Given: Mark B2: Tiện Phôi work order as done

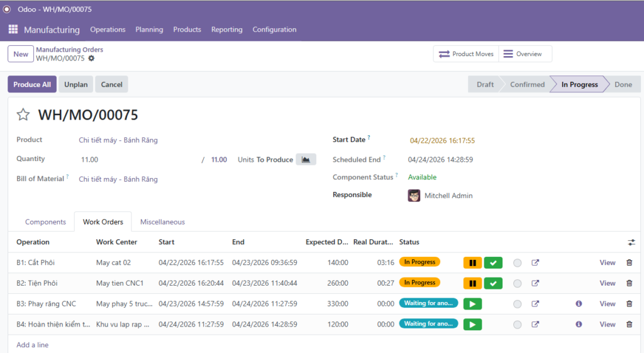Looking at the screenshot, I should pos(493,283).
